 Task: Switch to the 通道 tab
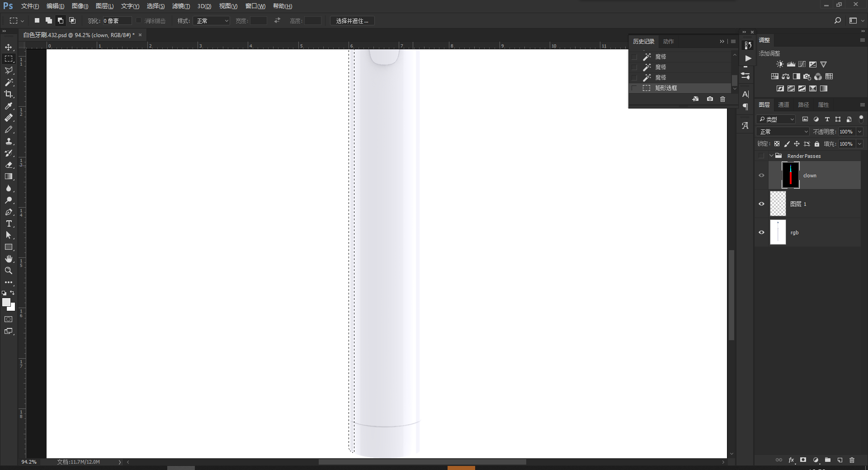click(784, 104)
